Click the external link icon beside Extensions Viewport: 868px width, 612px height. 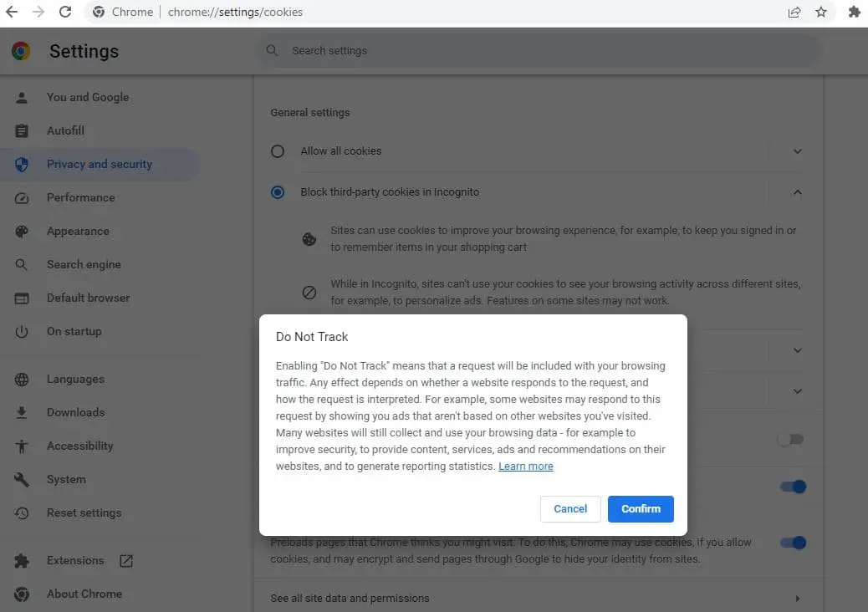tap(126, 560)
